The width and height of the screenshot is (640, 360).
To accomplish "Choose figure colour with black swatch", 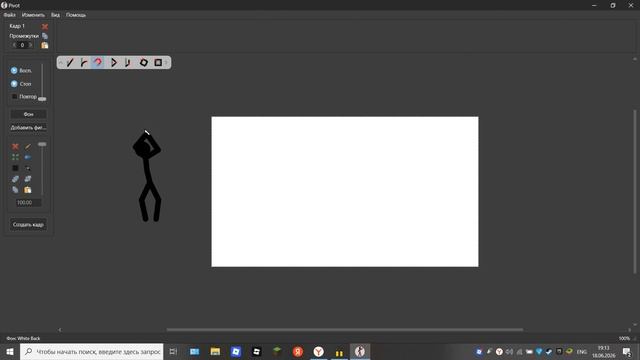I will 15,168.
